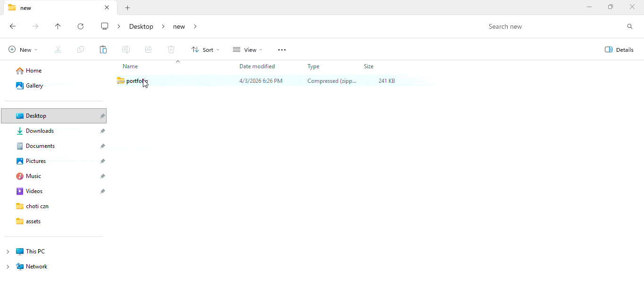Click the PC monitor icon in address bar
The image size is (644, 292).
tap(105, 26)
